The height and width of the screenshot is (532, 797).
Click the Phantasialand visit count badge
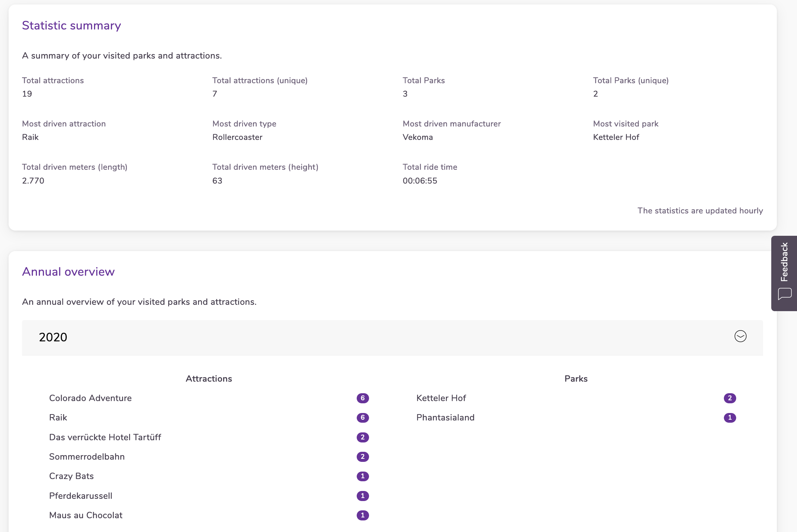point(729,417)
